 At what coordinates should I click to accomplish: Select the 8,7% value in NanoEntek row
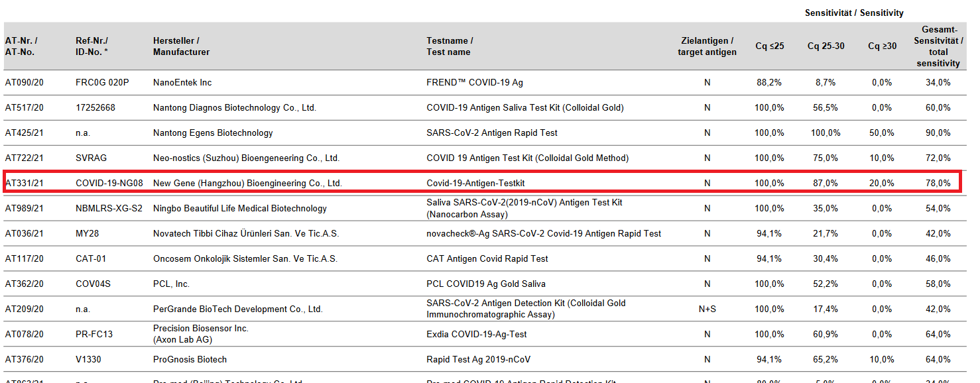[x=826, y=83]
